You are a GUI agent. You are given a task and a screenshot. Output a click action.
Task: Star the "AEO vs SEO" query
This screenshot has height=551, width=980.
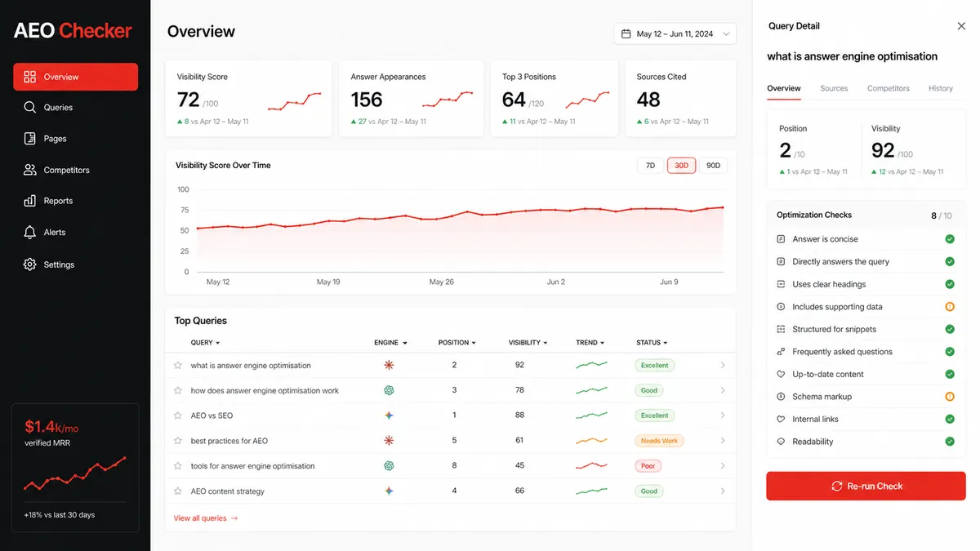click(x=178, y=415)
